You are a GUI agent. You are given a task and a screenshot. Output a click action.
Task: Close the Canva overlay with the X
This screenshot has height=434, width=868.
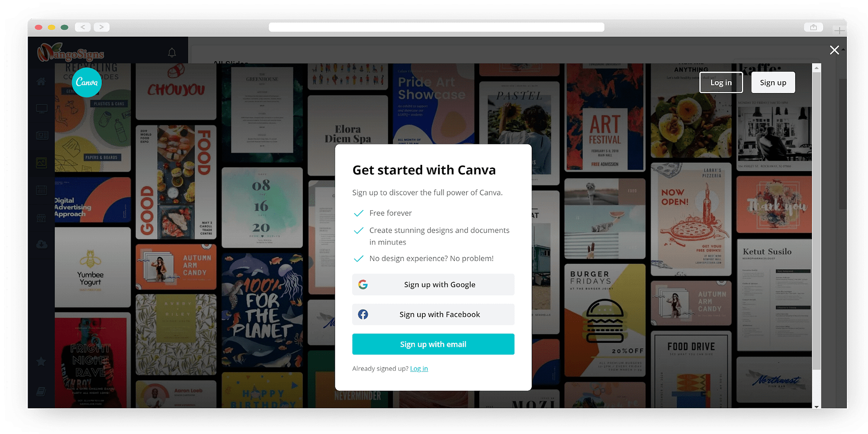[x=834, y=50]
